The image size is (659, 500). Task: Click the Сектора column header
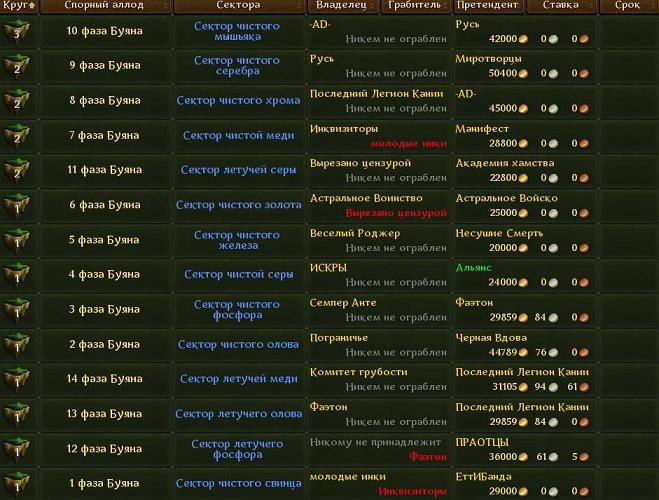click(238, 6)
